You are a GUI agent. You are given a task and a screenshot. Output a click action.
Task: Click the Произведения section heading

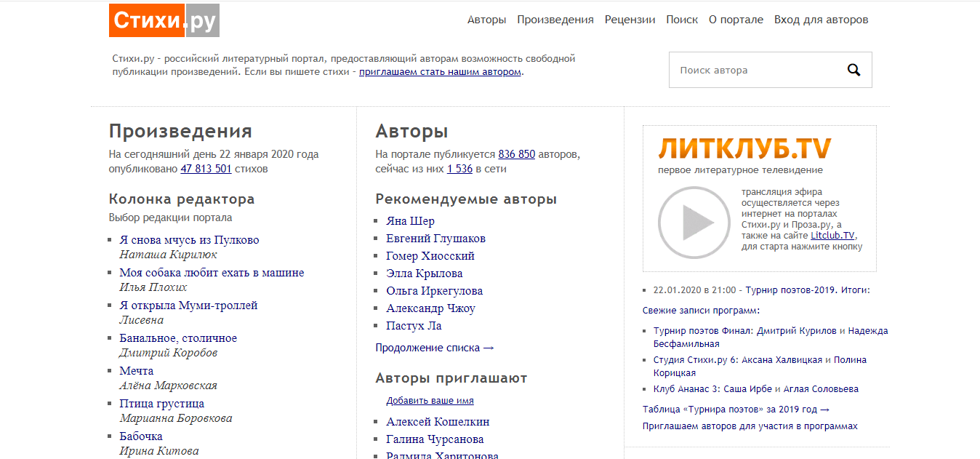(180, 132)
